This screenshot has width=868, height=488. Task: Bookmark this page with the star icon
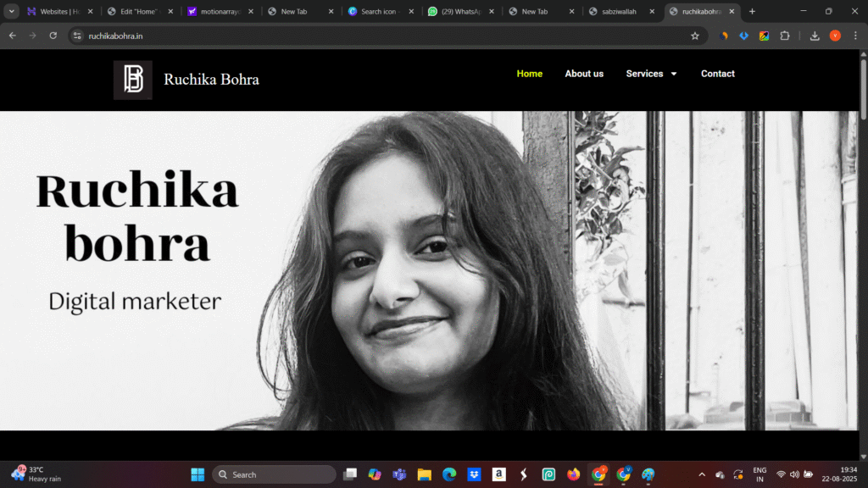pos(695,36)
